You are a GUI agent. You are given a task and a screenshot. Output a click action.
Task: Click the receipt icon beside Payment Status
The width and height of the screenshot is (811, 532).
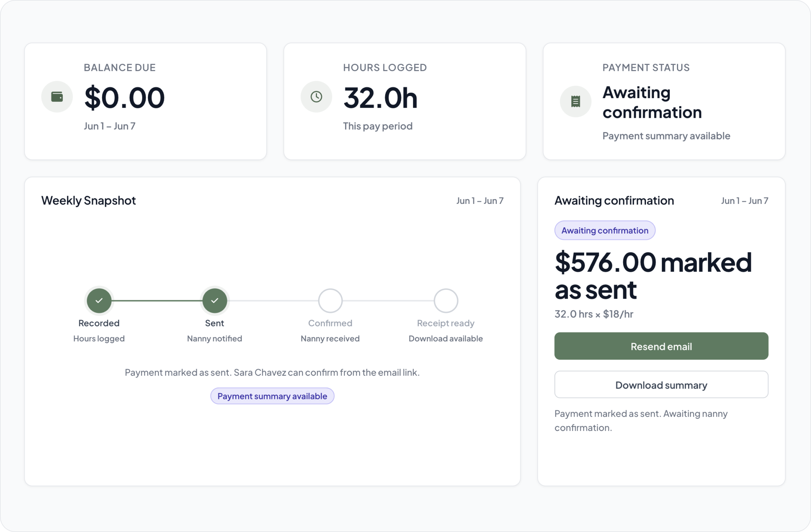pos(576,102)
